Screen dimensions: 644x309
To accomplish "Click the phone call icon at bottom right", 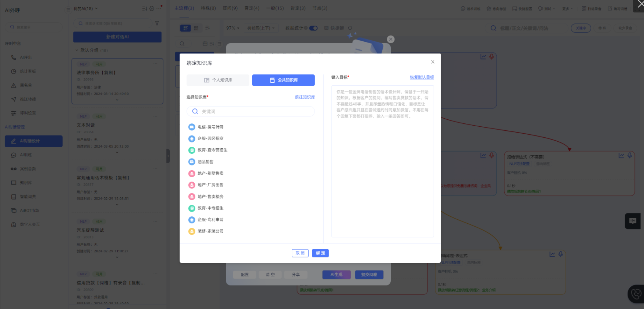I will (x=636, y=294).
